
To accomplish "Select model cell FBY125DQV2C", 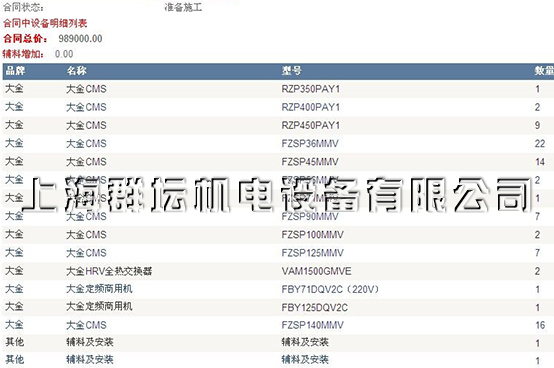I will (x=314, y=308).
